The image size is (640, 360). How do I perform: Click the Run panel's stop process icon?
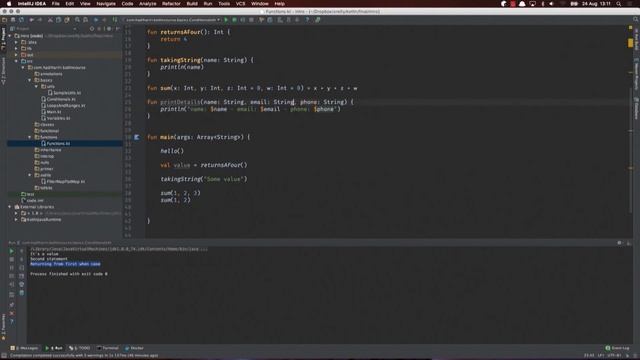[11, 259]
